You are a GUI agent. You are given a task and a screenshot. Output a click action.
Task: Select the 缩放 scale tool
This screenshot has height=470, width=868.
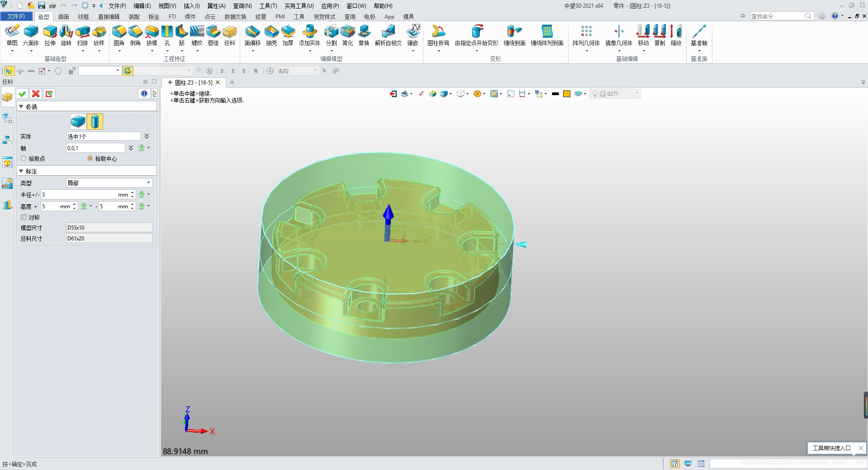tap(676, 35)
